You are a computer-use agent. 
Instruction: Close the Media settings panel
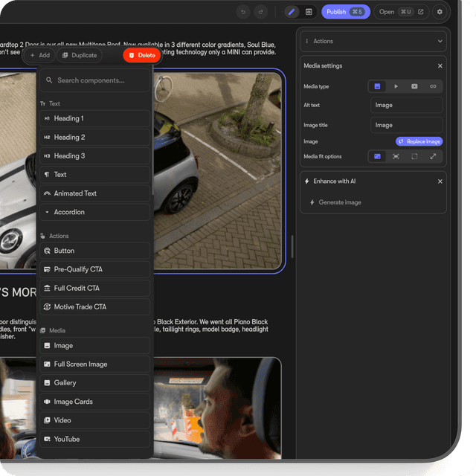(x=440, y=66)
